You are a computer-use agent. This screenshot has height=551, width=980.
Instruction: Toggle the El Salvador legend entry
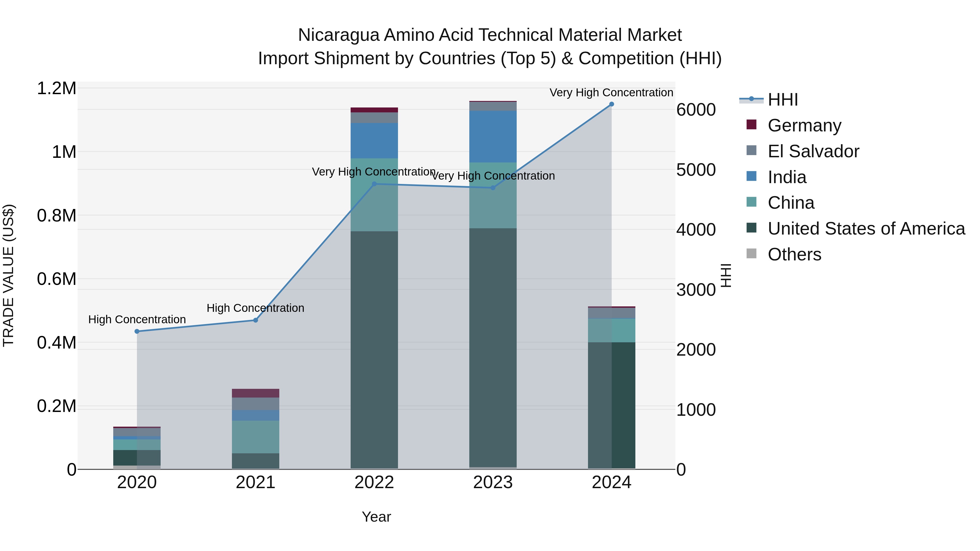[803, 151]
